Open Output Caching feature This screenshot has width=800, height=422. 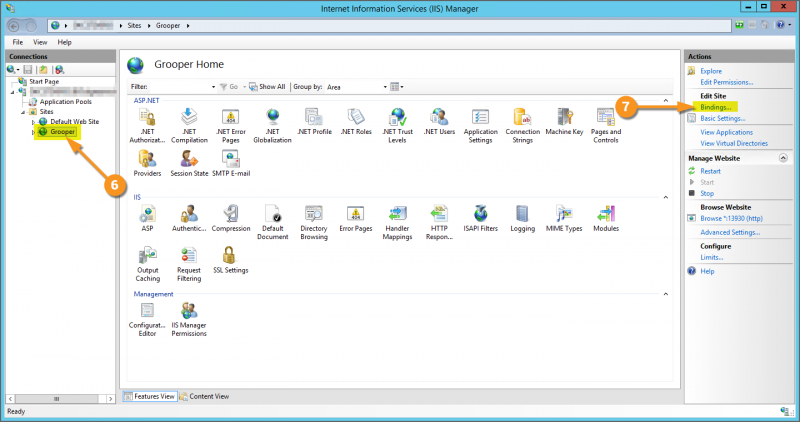(x=147, y=264)
